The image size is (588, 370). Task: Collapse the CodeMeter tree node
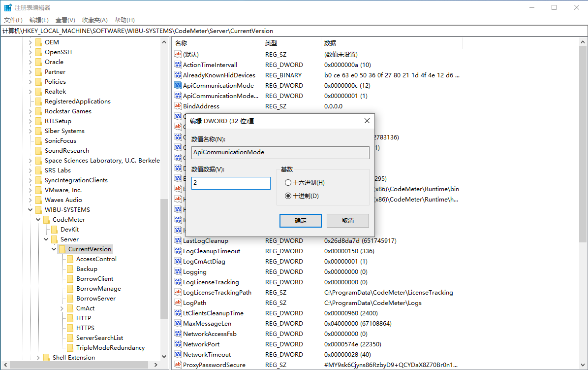coord(38,219)
